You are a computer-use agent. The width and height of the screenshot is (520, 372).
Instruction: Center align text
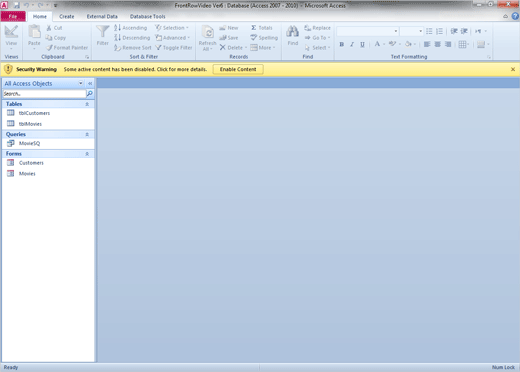click(437, 44)
